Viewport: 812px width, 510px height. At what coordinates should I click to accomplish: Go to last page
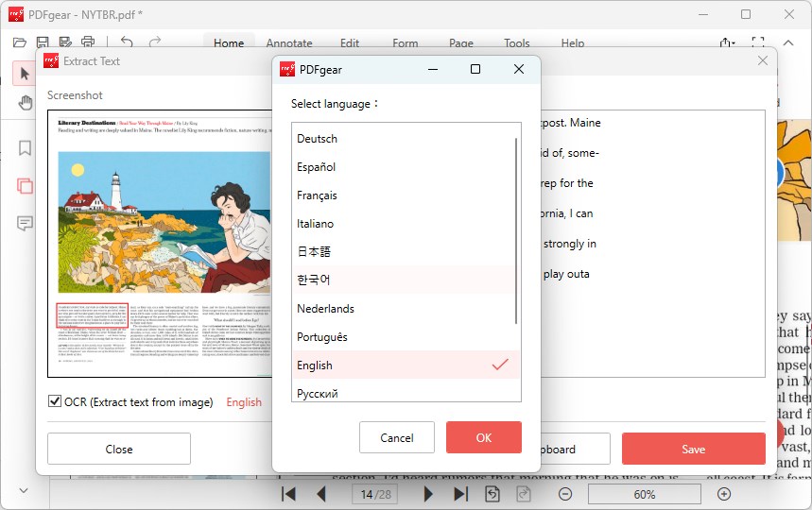(461, 495)
